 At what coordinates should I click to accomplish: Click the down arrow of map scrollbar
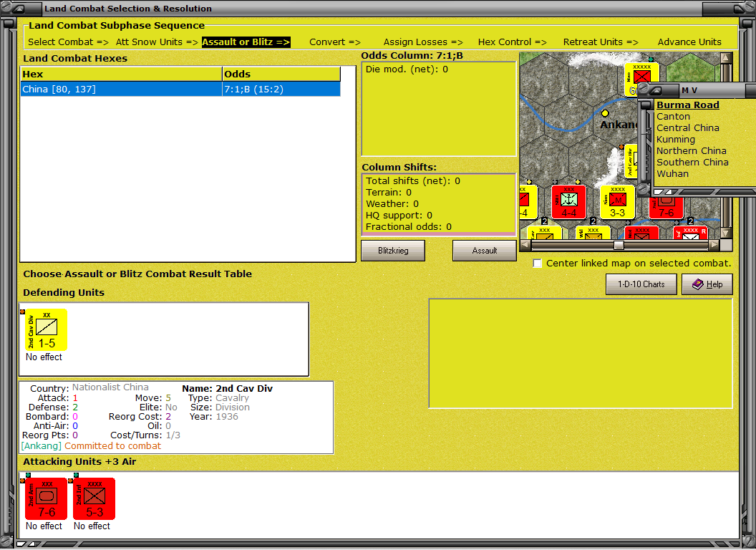coord(726,233)
